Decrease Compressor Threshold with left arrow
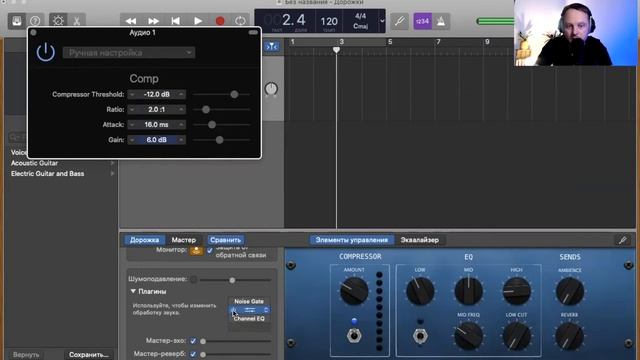 click(x=132, y=94)
